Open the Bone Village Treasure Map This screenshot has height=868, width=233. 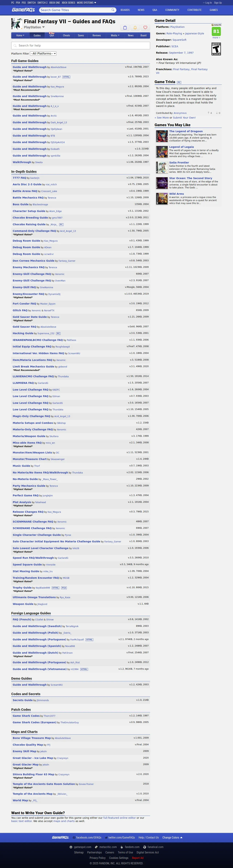[x=32, y=738]
